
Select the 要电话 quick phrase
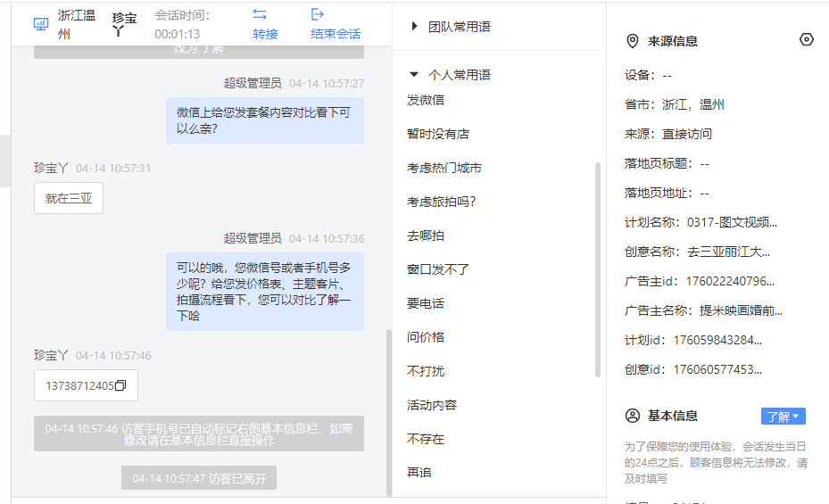426,303
